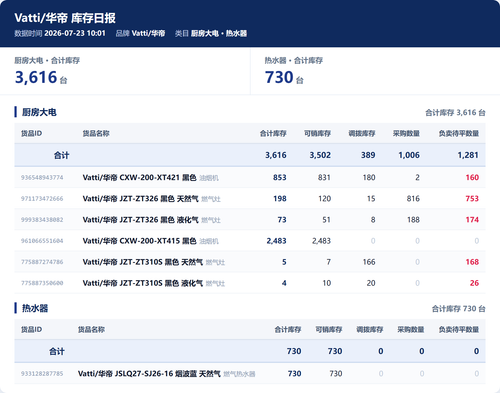
Task: Select 合计库存 value "853" for CXW-200-XT421
Action: coord(280,178)
